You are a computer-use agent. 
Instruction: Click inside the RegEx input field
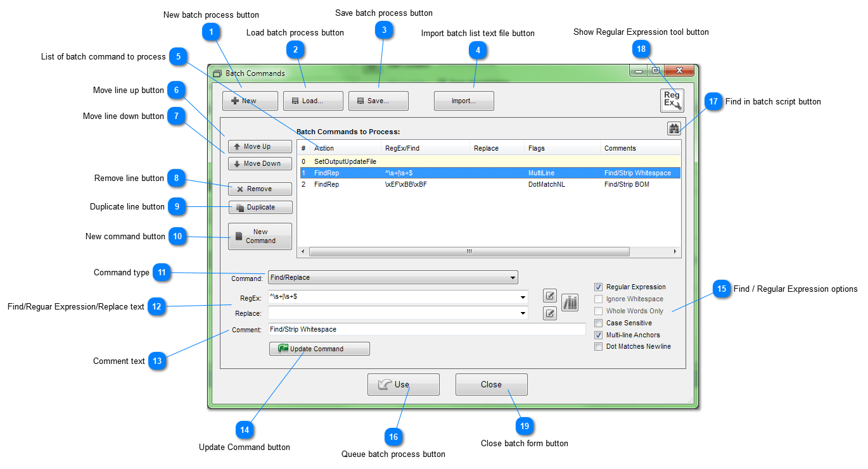coord(393,296)
